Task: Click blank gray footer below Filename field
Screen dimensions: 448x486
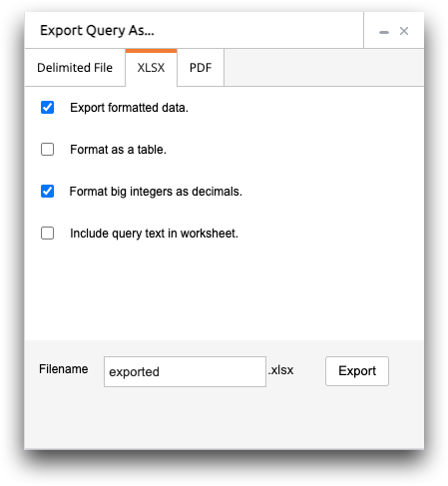Action: point(224,419)
